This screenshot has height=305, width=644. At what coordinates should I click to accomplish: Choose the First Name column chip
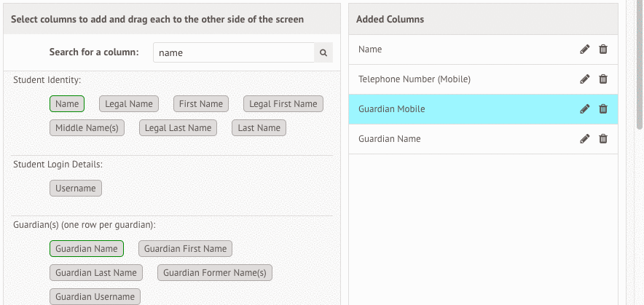tap(201, 104)
